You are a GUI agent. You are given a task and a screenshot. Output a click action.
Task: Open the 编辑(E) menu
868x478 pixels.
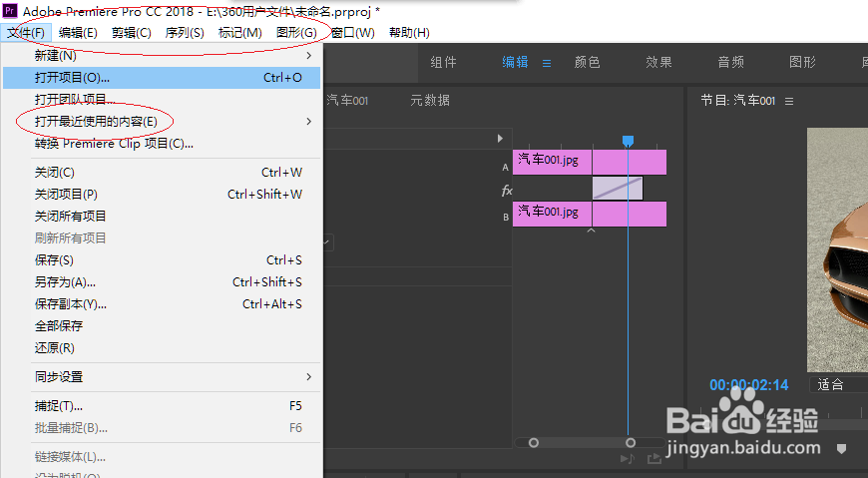78,33
